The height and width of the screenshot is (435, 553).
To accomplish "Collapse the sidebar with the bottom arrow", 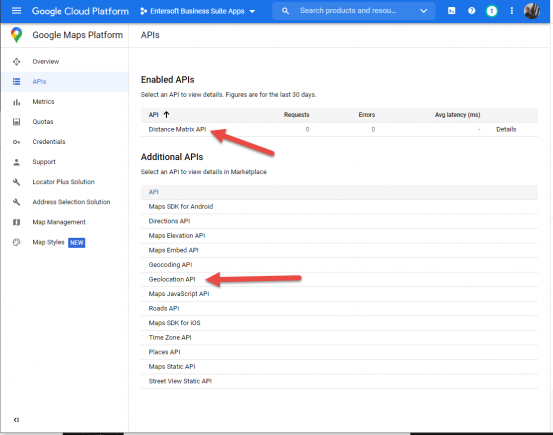I will (x=16, y=420).
